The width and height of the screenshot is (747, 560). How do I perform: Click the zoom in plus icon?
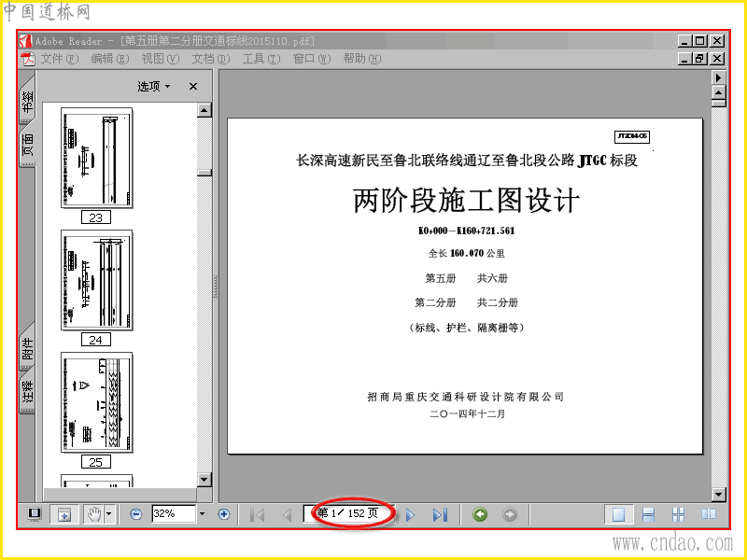pos(224,514)
